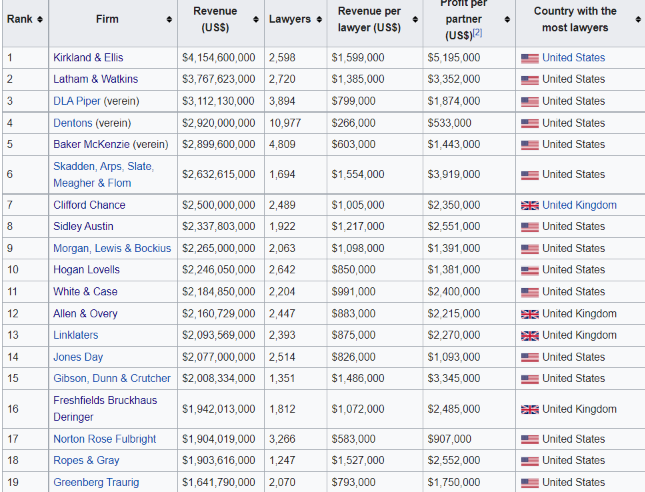Open the Morgan, Lewis & Bockius link
The width and height of the screenshot is (645, 492).
point(112,248)
